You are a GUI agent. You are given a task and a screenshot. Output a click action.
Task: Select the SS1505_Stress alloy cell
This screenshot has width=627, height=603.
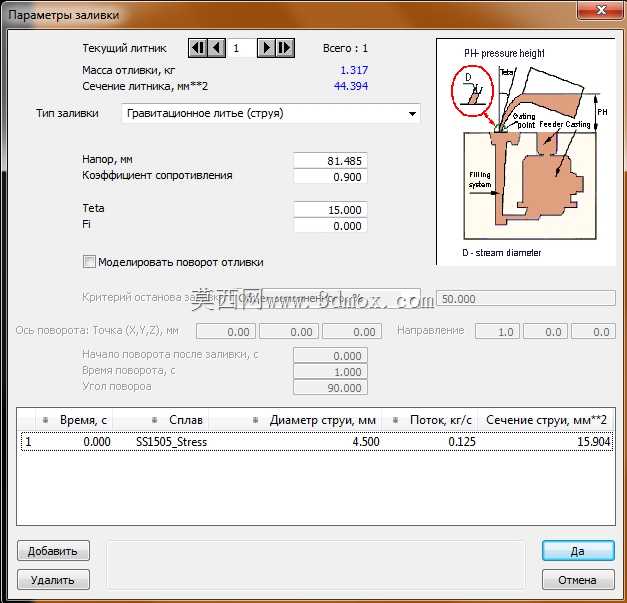172,442
